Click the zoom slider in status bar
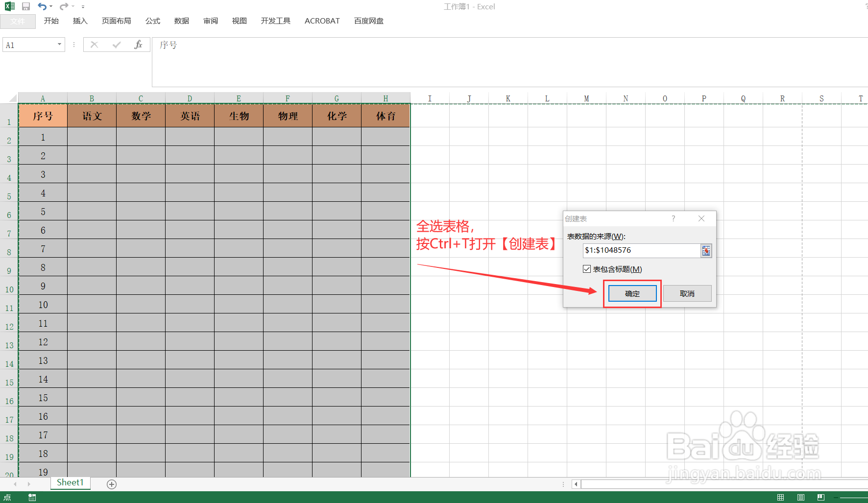 click(853, 498)
